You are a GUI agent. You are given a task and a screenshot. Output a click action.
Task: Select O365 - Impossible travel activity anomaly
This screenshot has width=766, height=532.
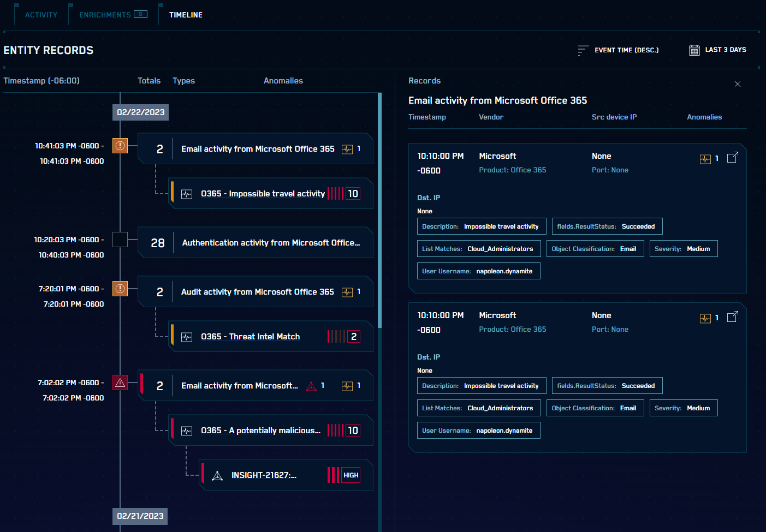point(263,194)
